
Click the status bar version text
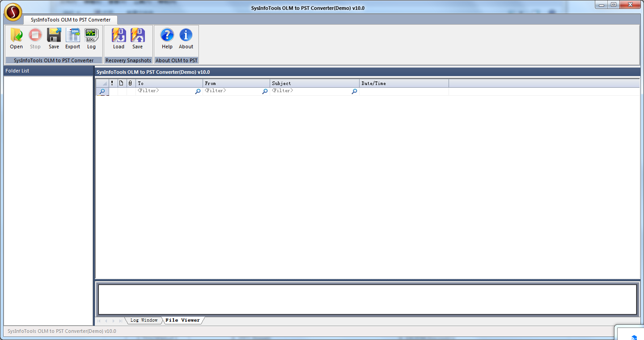[62, 331]
